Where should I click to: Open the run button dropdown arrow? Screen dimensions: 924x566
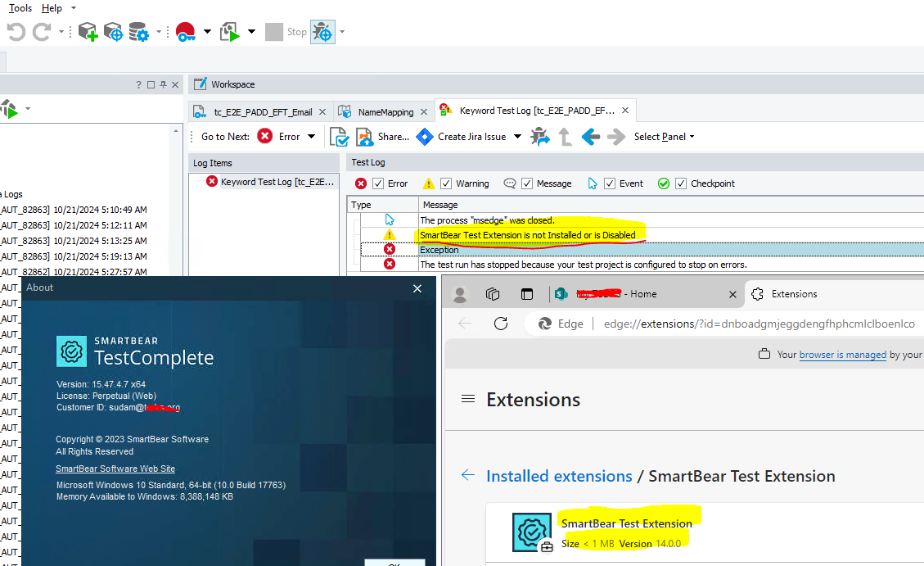click(x=251, y=30)
